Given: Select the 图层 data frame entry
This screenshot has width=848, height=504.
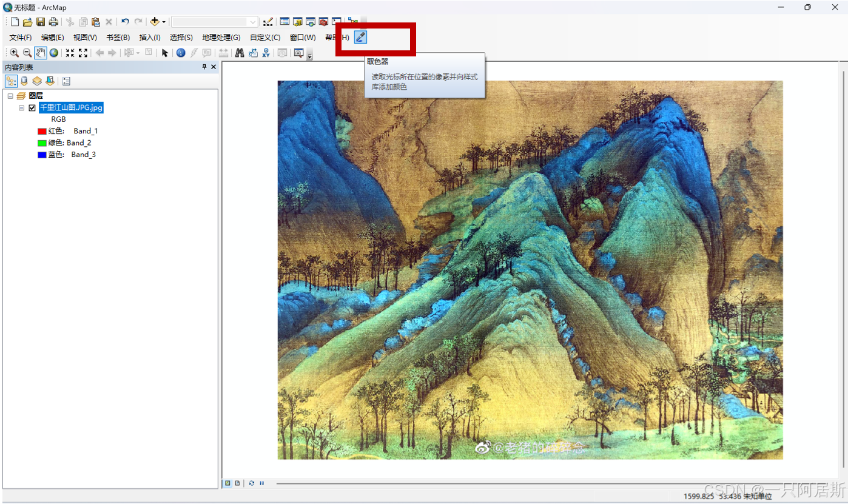Looking at the screenshot, I should point(36,96).
